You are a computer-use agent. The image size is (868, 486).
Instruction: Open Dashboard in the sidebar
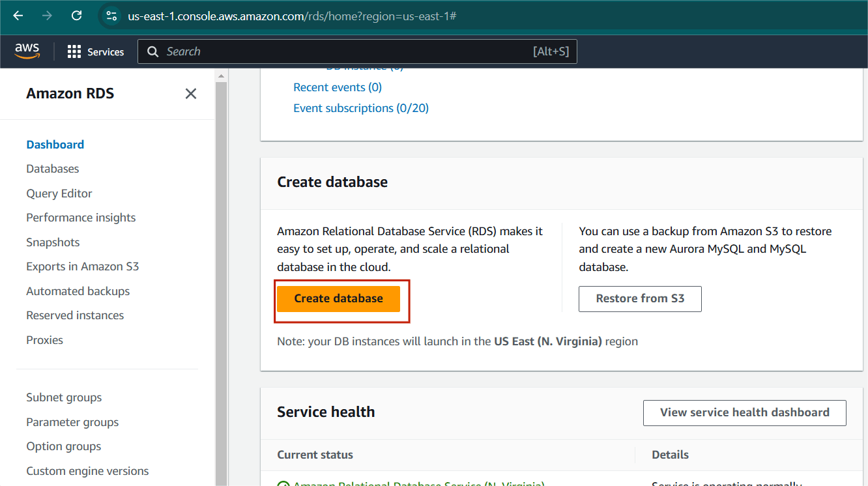[x=55, y=145]
